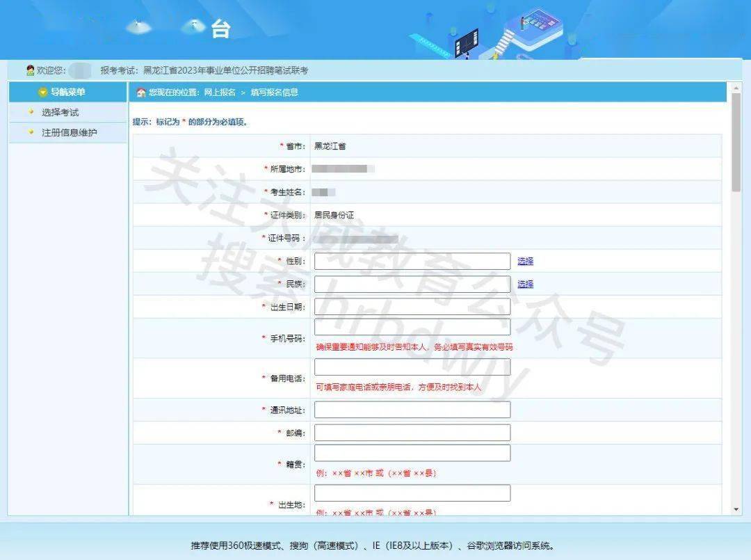This screenshot has width=751, height=560.
Task: Open the gender picker via 选择 next to 性别
Action: click(524, 261)
